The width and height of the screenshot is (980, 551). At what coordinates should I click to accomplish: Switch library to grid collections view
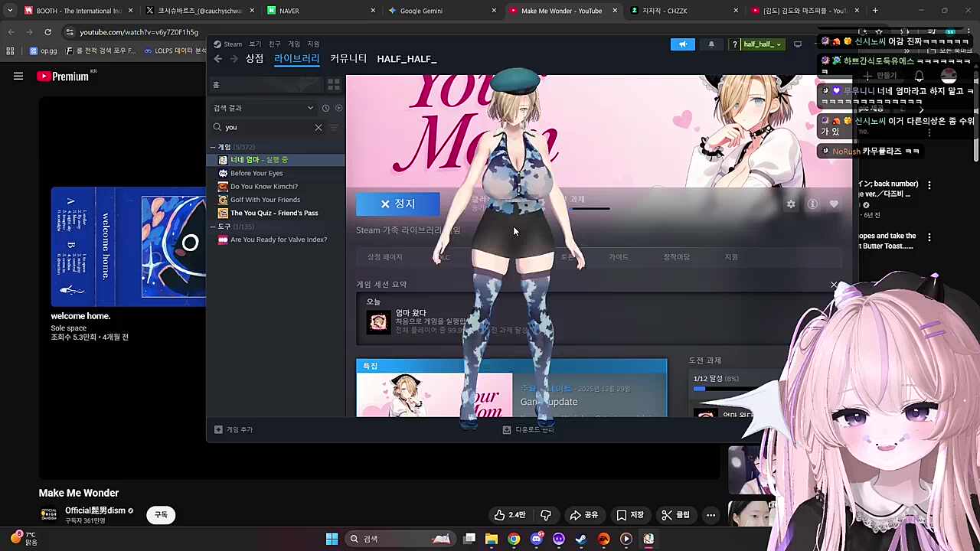pos(333,85)
